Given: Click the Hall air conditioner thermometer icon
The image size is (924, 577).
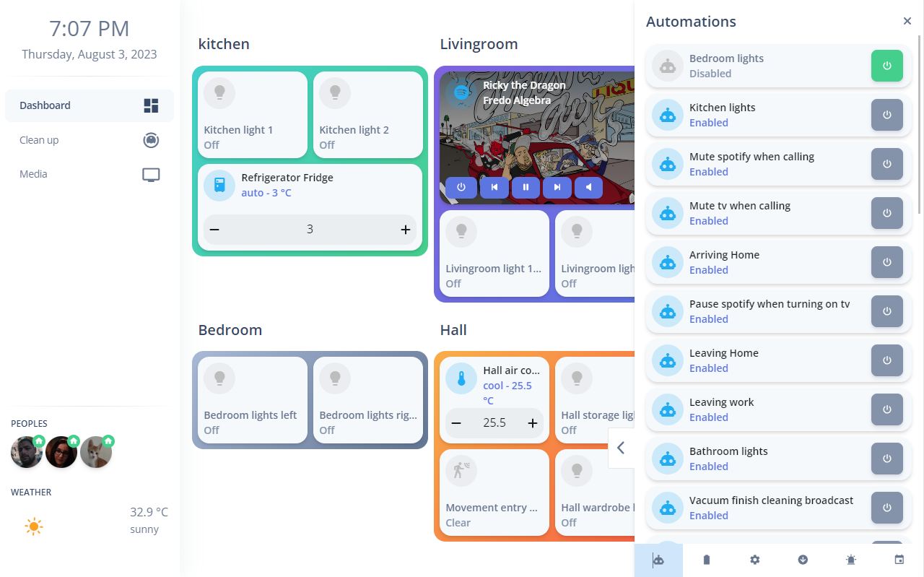Looking at the screenshot, I should [x=461, y=378].
